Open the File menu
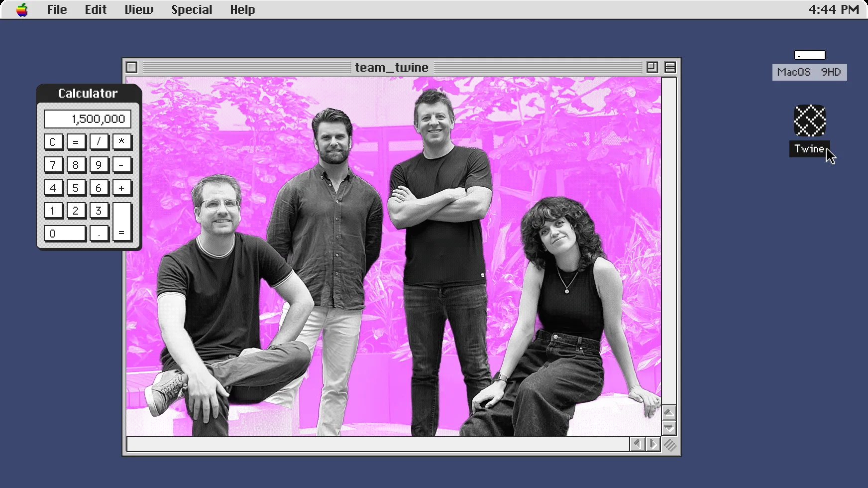 coord(57,9)
